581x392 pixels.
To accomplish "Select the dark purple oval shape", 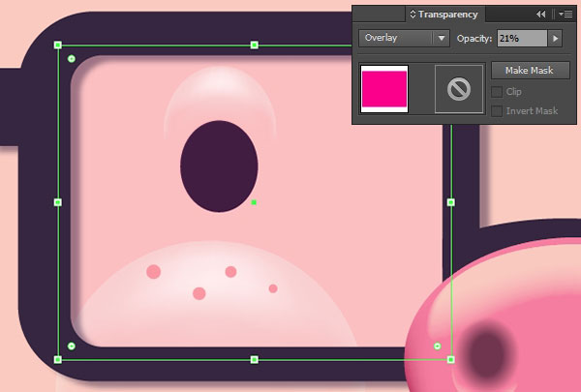I will pos(219,166).
